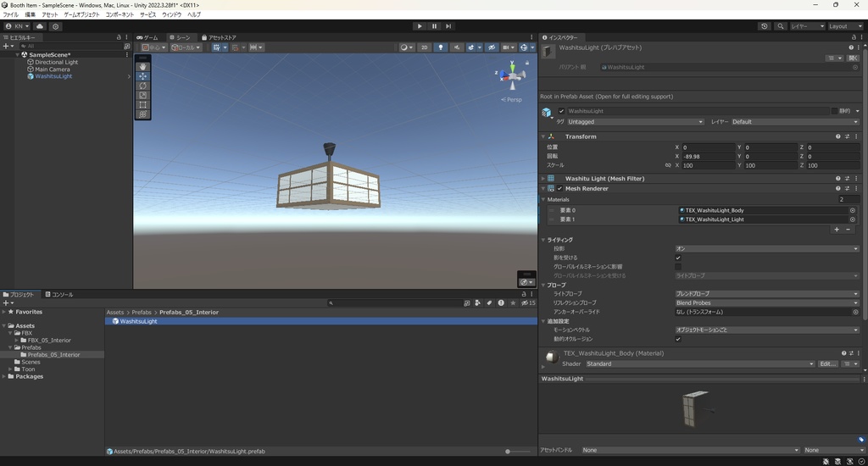Add a material element with plus
The height and width of the screenshot is (466, 868).
click(837, 229)
